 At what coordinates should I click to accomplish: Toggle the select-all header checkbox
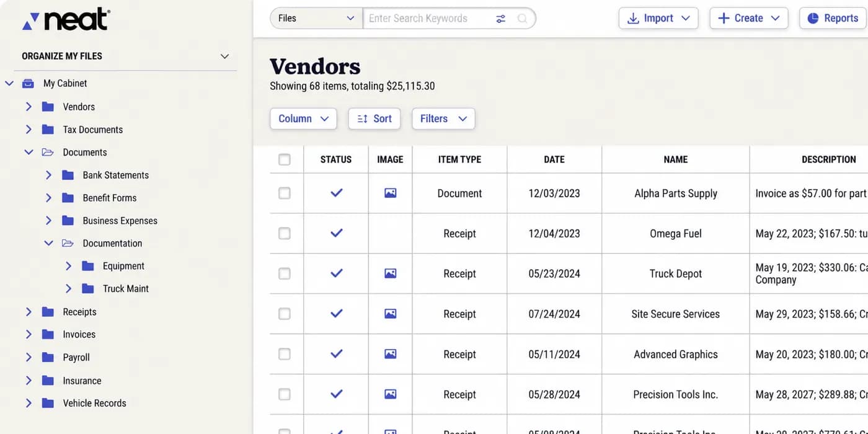click(x=285, y=159)
